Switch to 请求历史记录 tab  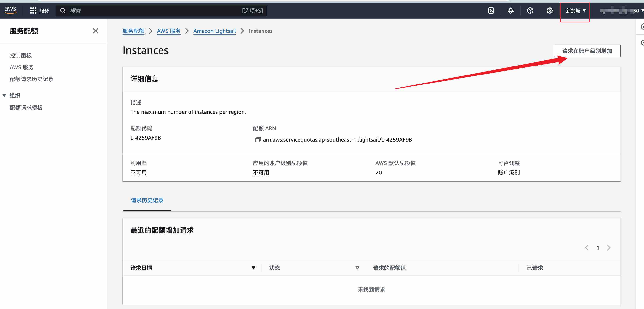147,200
